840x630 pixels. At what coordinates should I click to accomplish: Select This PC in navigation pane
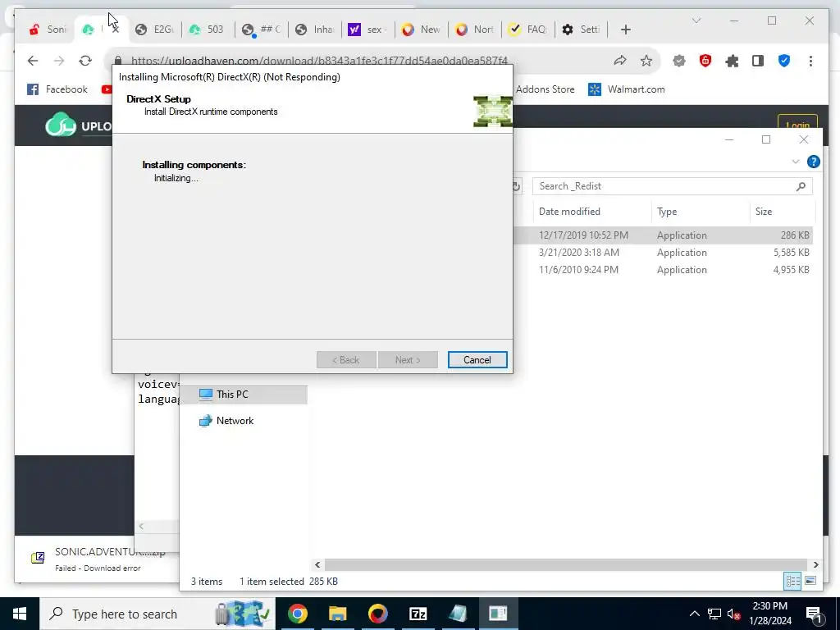click(x=244, y=395)
